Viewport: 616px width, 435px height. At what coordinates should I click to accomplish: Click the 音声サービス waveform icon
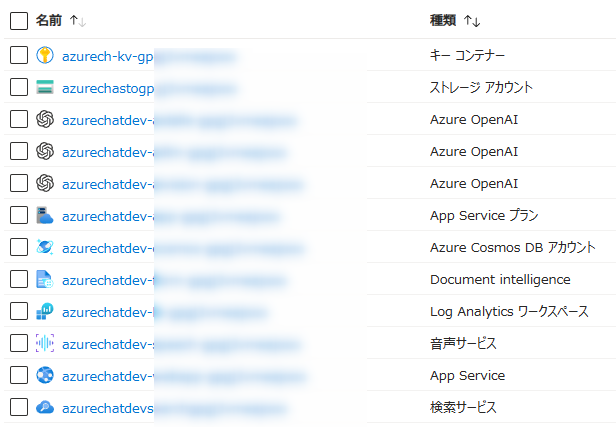tap(45, 343)
